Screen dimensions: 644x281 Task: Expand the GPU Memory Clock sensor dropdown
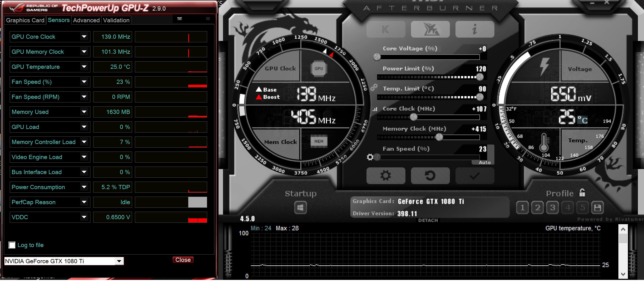point(84,52)
